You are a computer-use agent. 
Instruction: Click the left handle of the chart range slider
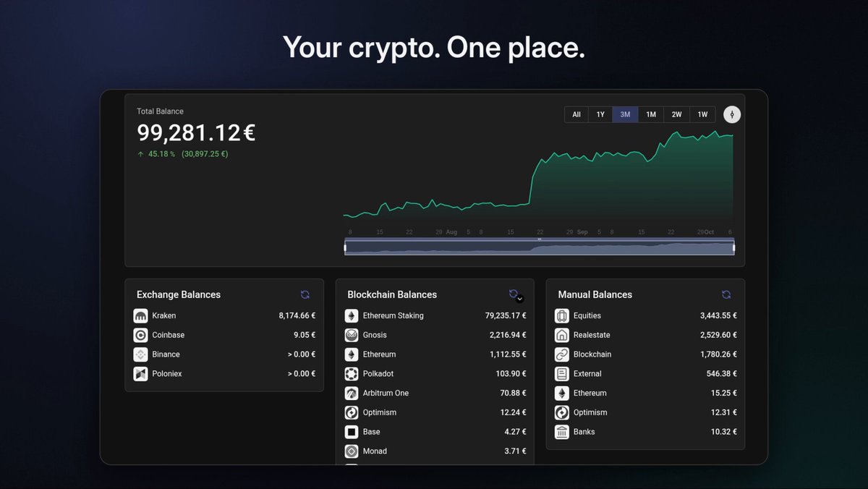point(345,248)
